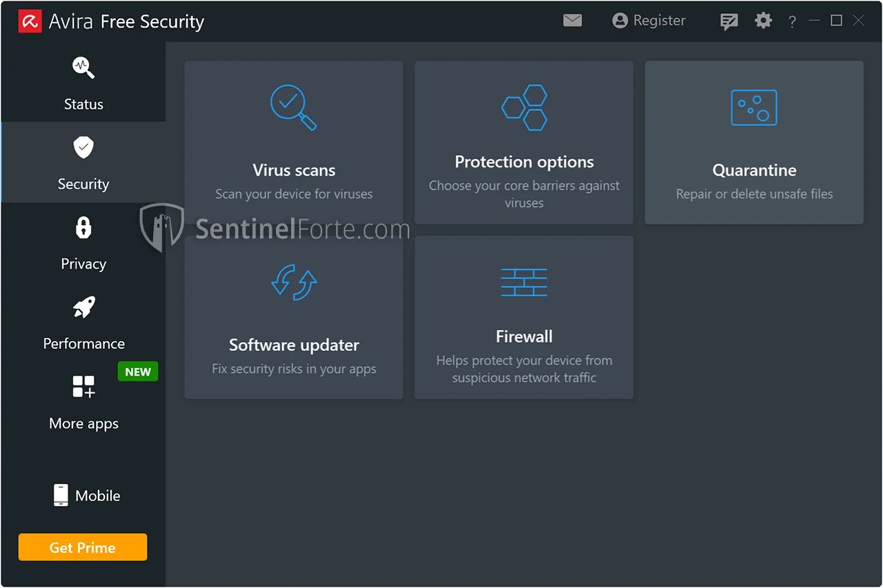Viewport: 883px width, 588px height.
Task: Open the Virus scans title
Action: pyautogui.click(x=294, y=170)
